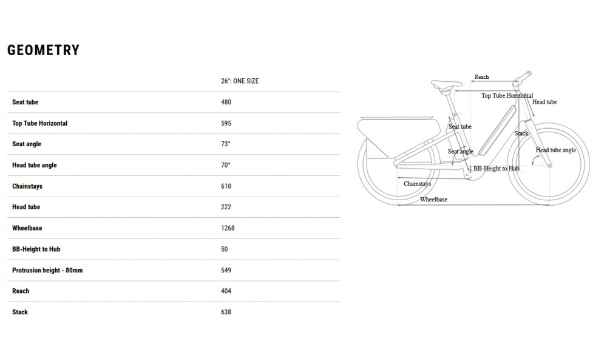
Task: Click the Seat tube row label in table
Action: (25, 103)
